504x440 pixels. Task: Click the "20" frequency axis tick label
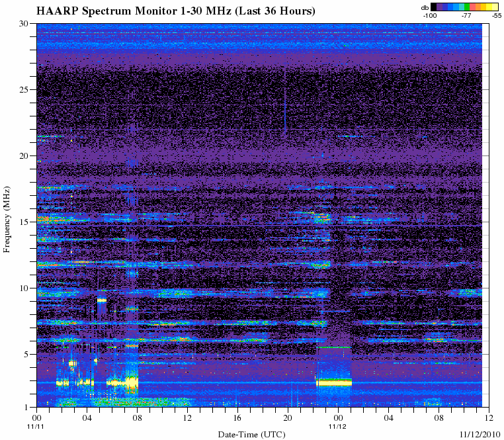click(25, 155)
